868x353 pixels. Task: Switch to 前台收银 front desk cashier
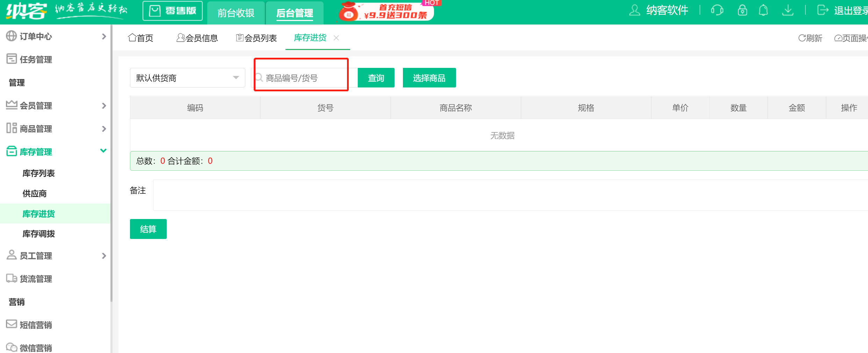click(x=236, y=13)
